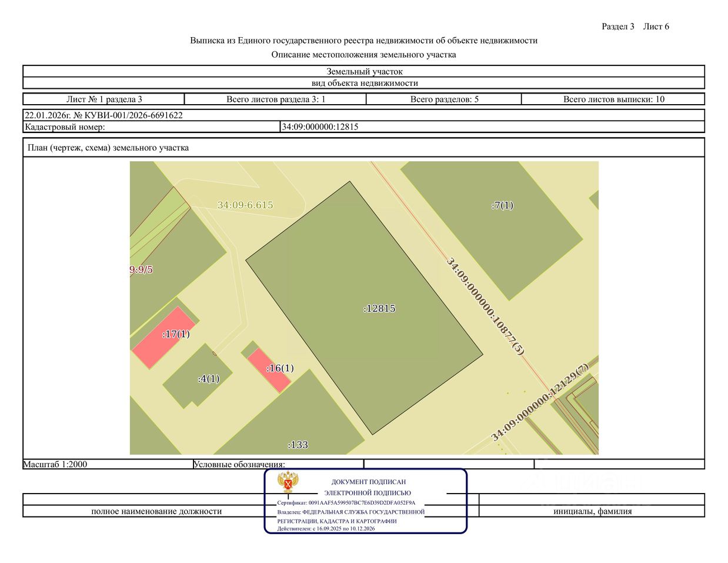Image resolution: width=728 pixels, height=563 pixels.
Task: Click cell 'Лист № 1 раздела 3'
Action: point(104,99)
